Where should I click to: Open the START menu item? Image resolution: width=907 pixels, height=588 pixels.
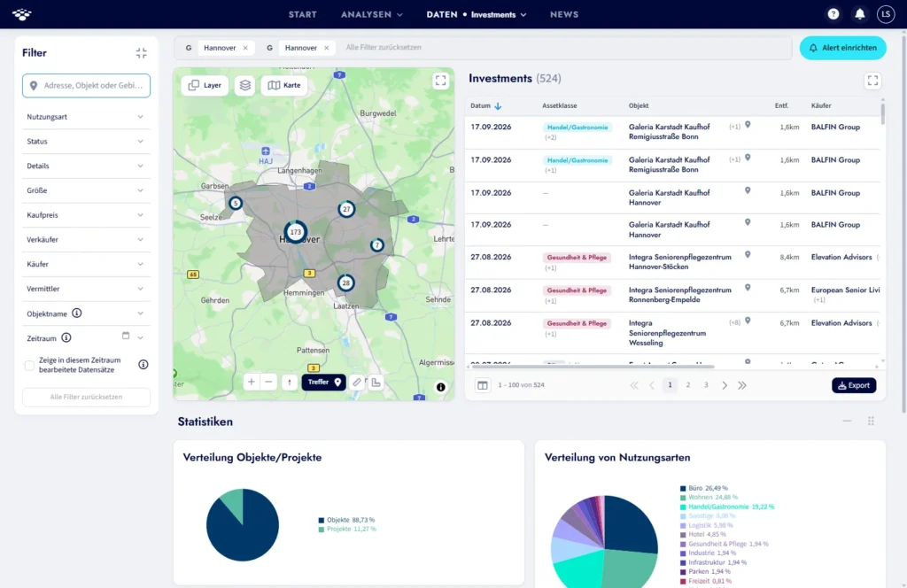tap(303, 14)
